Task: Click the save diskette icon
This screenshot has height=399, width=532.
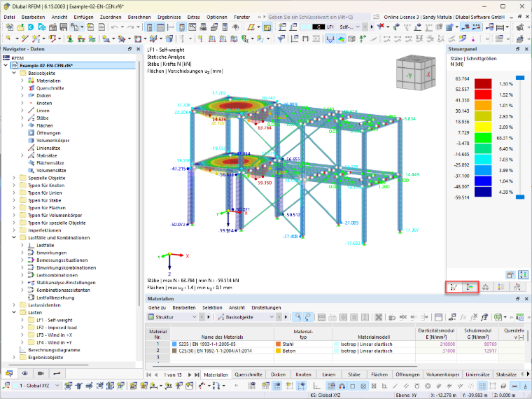Action: coord(64,27)
